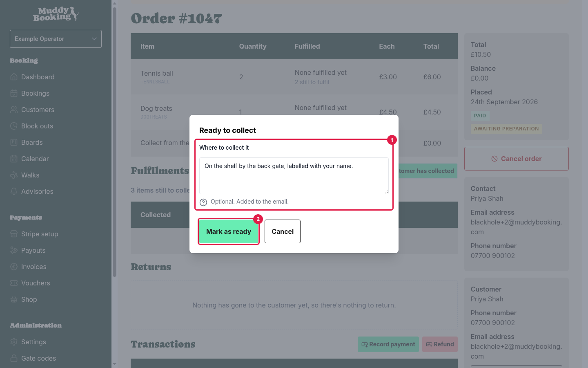This screenshot has width=588, height=368.
Task: Click Cancel in the Ready to collect dialog
Action: pyautogui.click(x=283, y=231)
